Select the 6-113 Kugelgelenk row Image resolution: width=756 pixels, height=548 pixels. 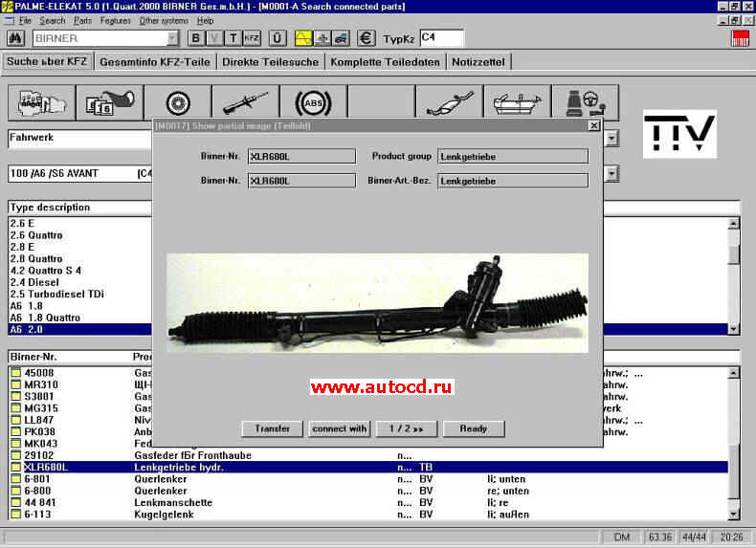(x=368, y=515)
